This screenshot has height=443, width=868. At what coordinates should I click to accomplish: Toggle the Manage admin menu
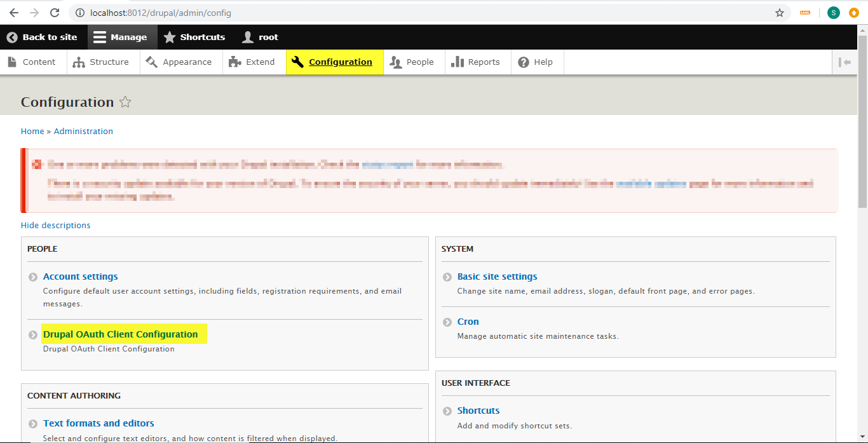click(120, 37)
